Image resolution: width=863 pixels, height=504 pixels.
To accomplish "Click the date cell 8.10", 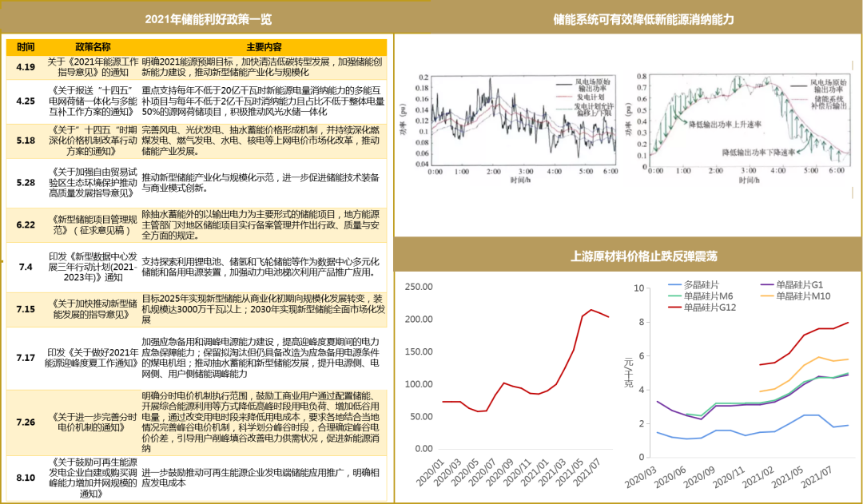I will [26, 478].
